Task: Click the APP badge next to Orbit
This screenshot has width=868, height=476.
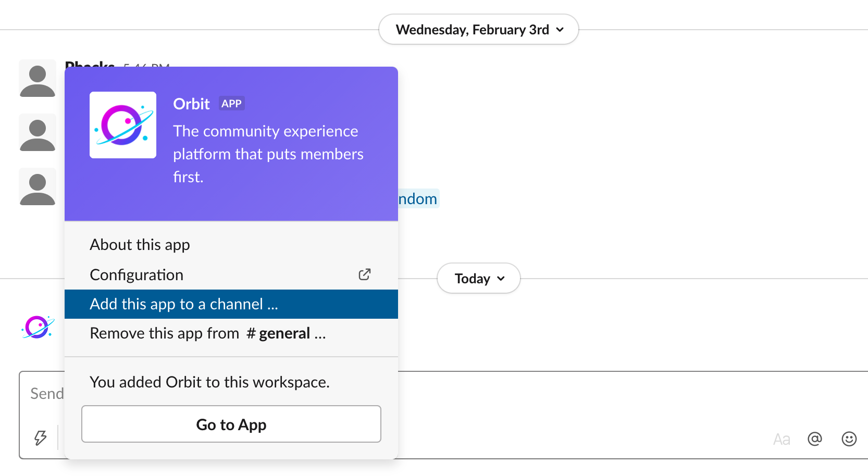Action: tap(231, 104)
